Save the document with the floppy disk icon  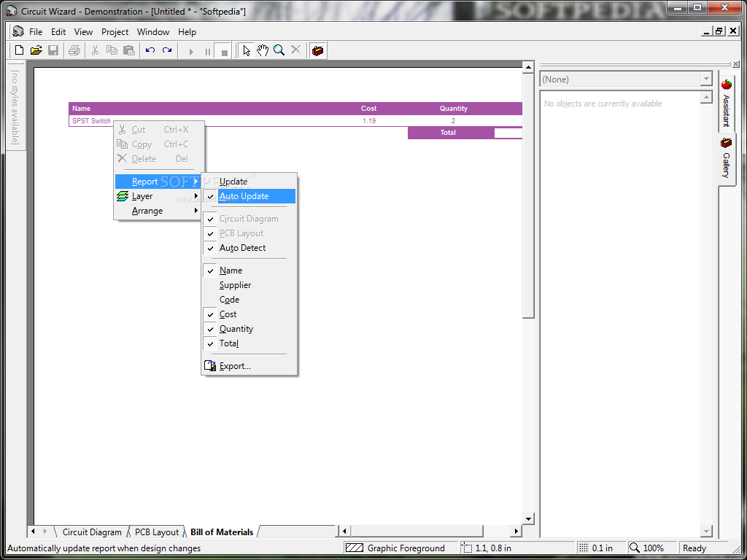53,50
